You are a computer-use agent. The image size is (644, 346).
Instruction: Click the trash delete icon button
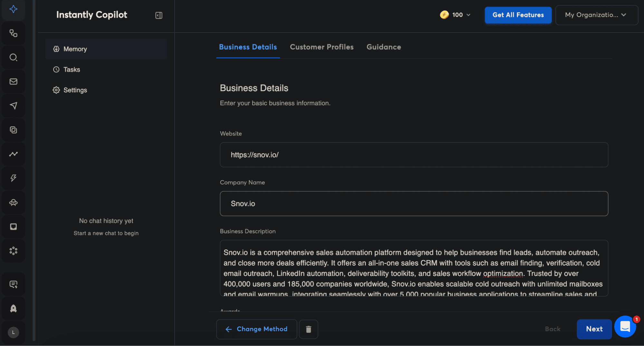tap(308, 329)
